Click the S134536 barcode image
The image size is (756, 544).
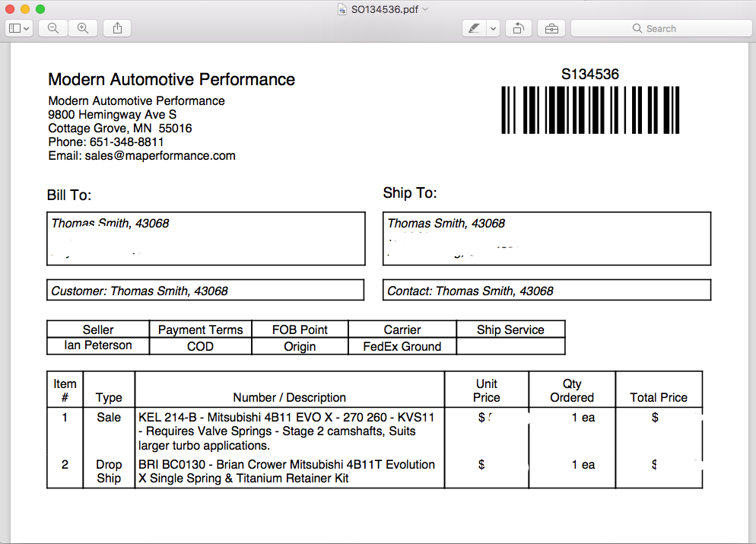click(590, 110)
